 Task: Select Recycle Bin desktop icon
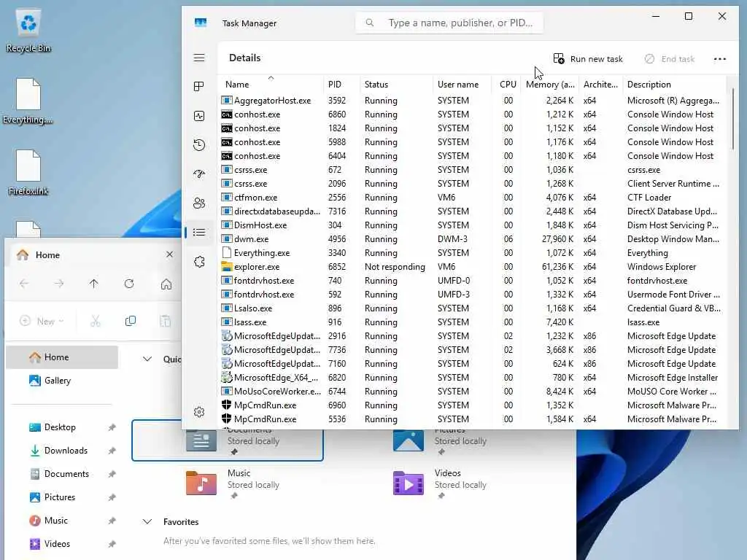[28, 31]
